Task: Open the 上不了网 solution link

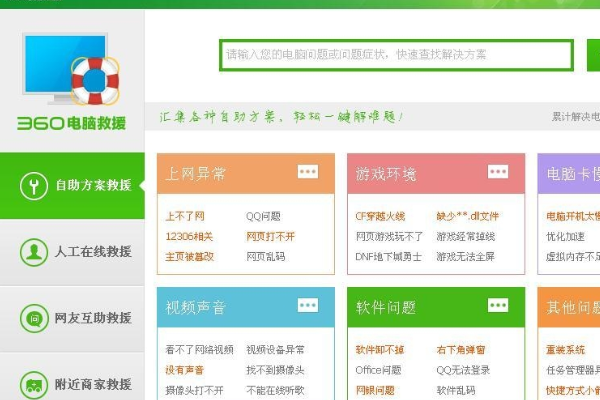Action: (185, 216)
